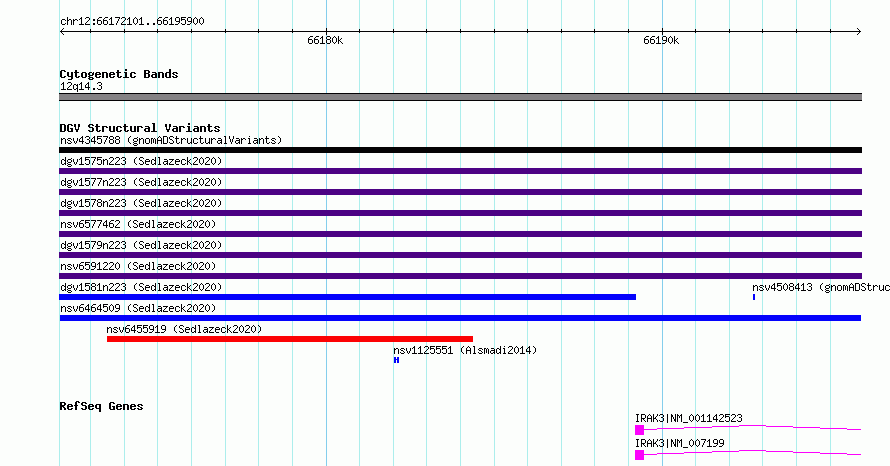Click the nsv6577462 variant label
Viewport: 890px width, 466px height.
click(x=138, y=224)
